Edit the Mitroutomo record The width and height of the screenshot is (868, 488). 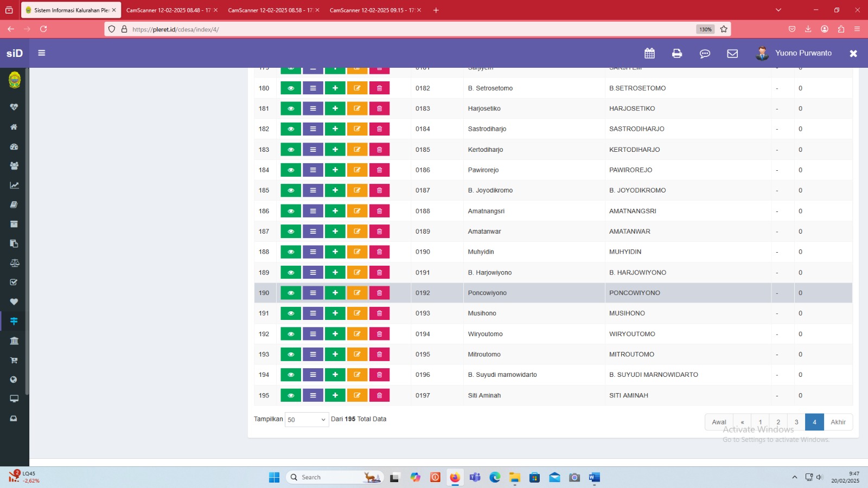[357, 354]
